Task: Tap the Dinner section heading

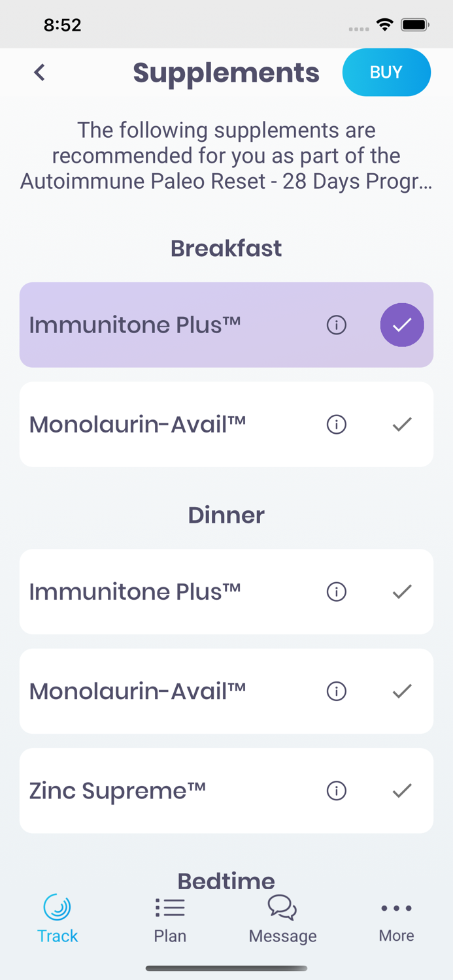Action: click(226, 515)
